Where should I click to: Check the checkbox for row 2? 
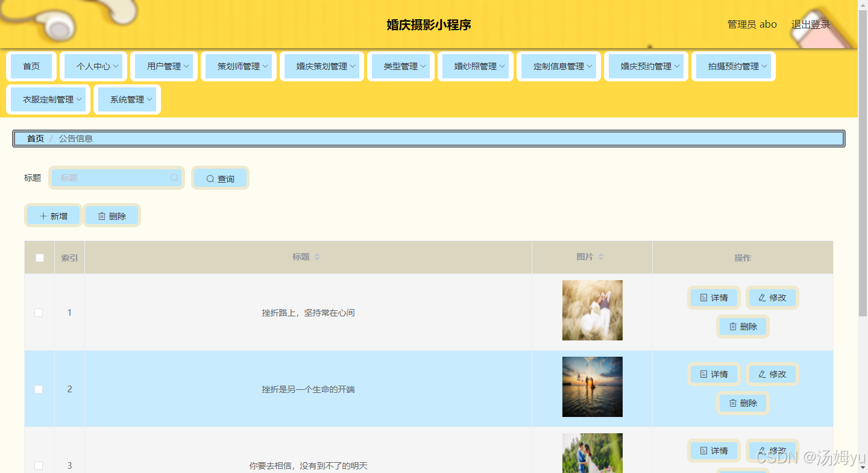point(39,389)
